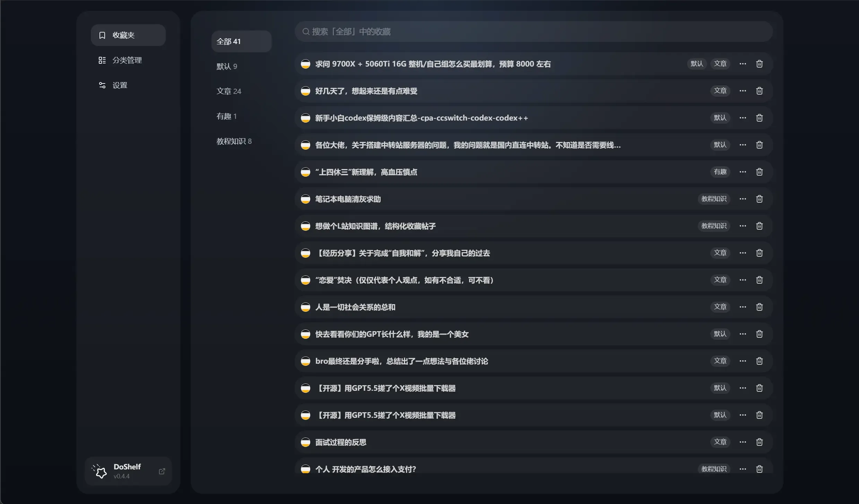This screenshot has height=504, width=859.
Task: Focus the 搜索「全部」中的收藏 search box
Action: coord(533,32)
